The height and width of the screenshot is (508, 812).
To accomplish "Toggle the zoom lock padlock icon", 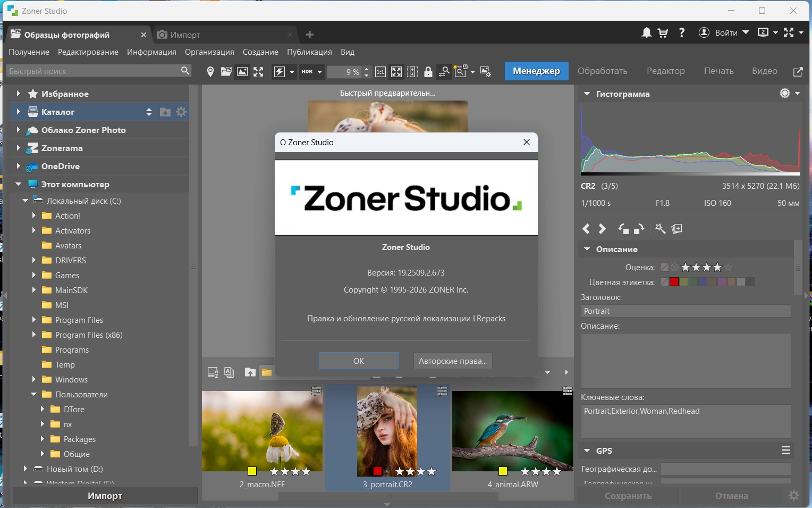I will [428, 72].
